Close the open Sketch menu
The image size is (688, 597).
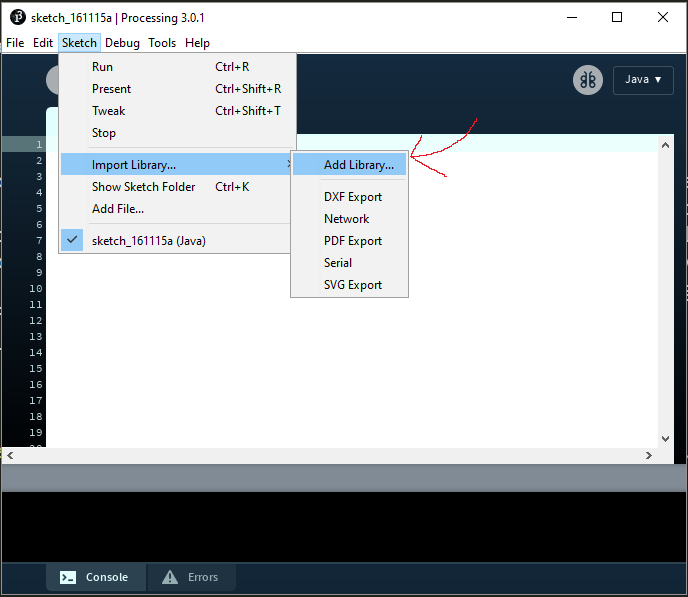coord(79,43)
